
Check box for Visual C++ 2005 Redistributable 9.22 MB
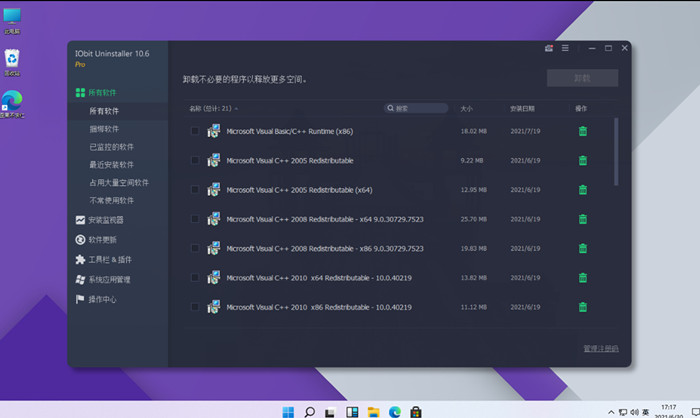point(195,160)
